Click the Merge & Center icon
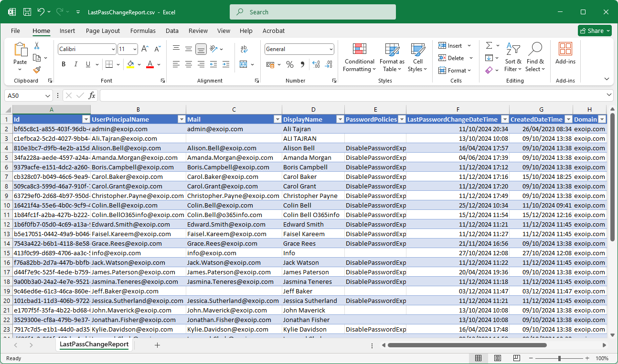This screenshot has width=618, height=364. point(244,64)
